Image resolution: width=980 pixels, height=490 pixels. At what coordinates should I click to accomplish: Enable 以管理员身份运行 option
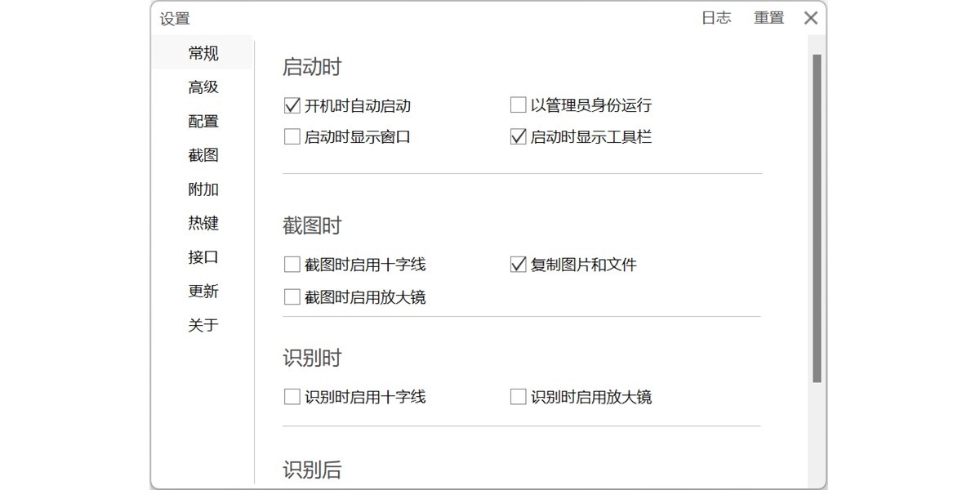[x=518, y=105]
